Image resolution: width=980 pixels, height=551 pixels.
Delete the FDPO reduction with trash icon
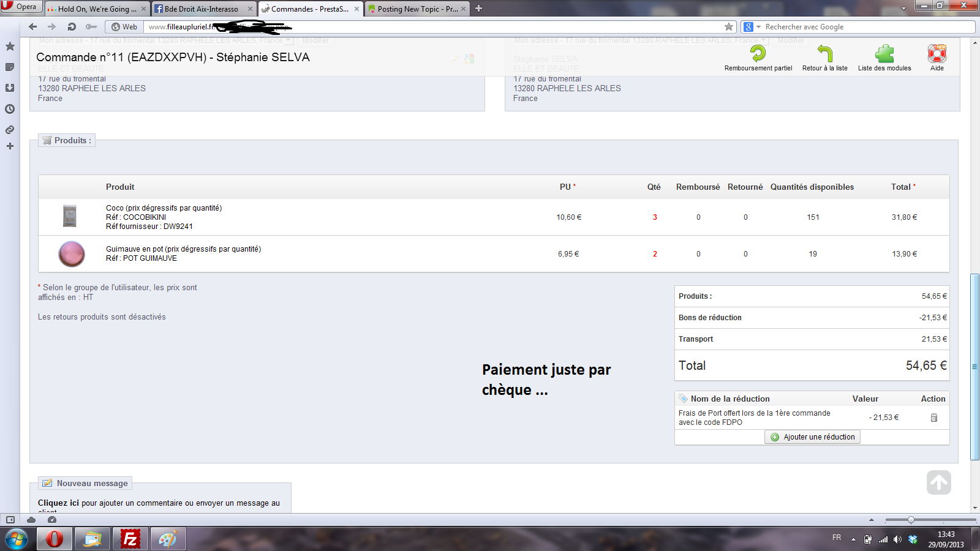(934, 418)
